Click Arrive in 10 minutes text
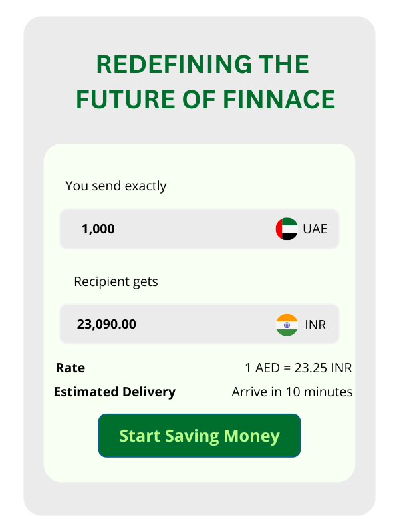The image size is (399, 532). (x=292, y=392)
